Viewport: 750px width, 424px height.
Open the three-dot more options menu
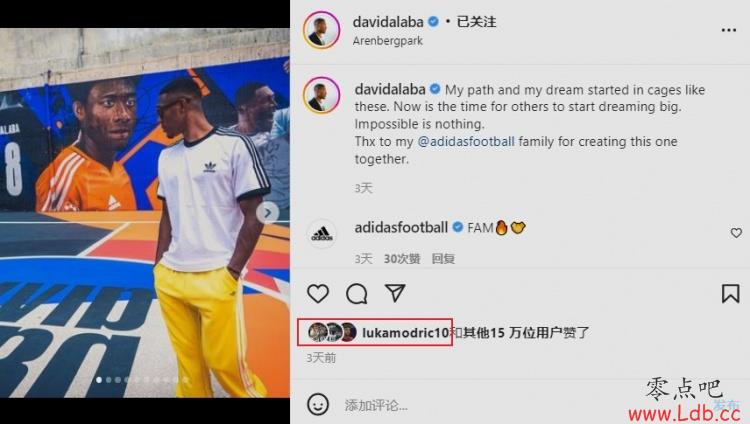click(x=728, y=30)
